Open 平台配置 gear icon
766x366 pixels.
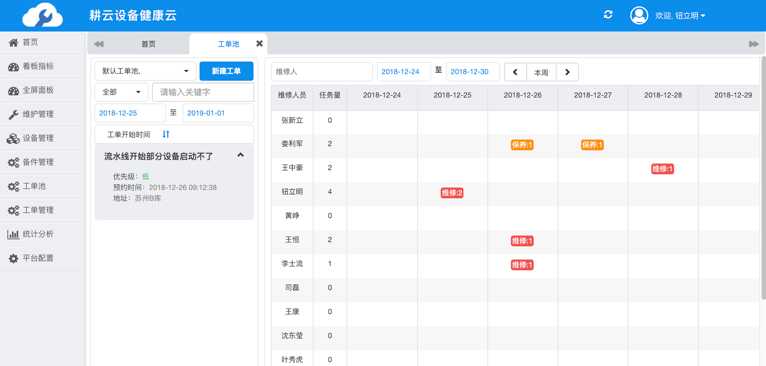14,258
